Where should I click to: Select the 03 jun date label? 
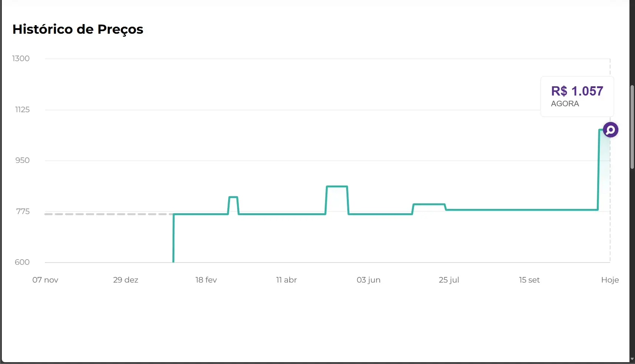(368, 280)
